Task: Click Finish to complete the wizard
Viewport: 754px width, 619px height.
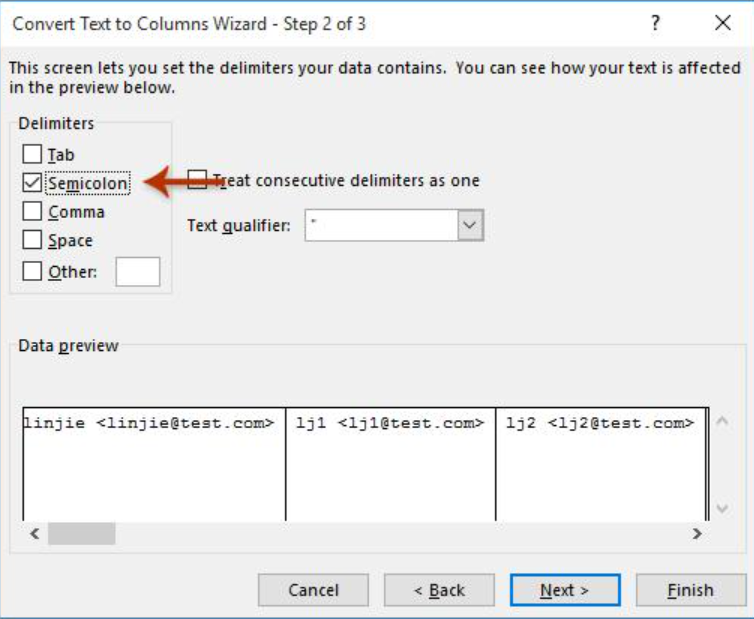Action: (690, 590)
